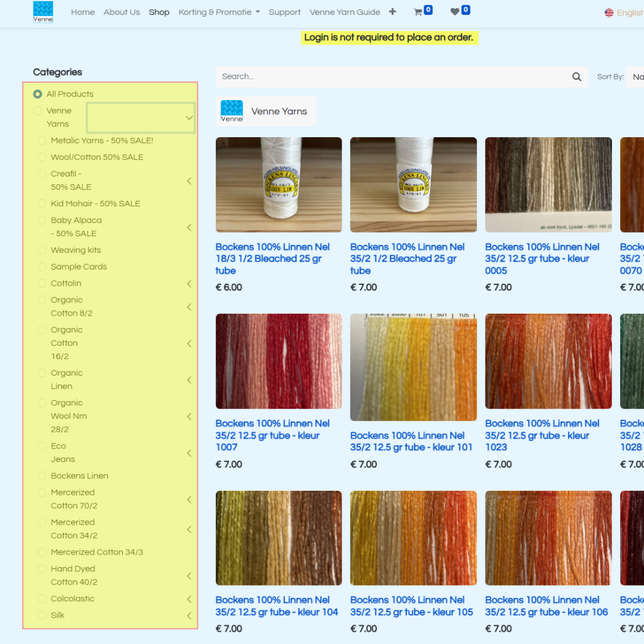The width and height of the screenshot is (644, 644).
Task: Click the kleur 1023 orange yarn thumbnail
Action: pyautogui.click(x=549, y=361)
